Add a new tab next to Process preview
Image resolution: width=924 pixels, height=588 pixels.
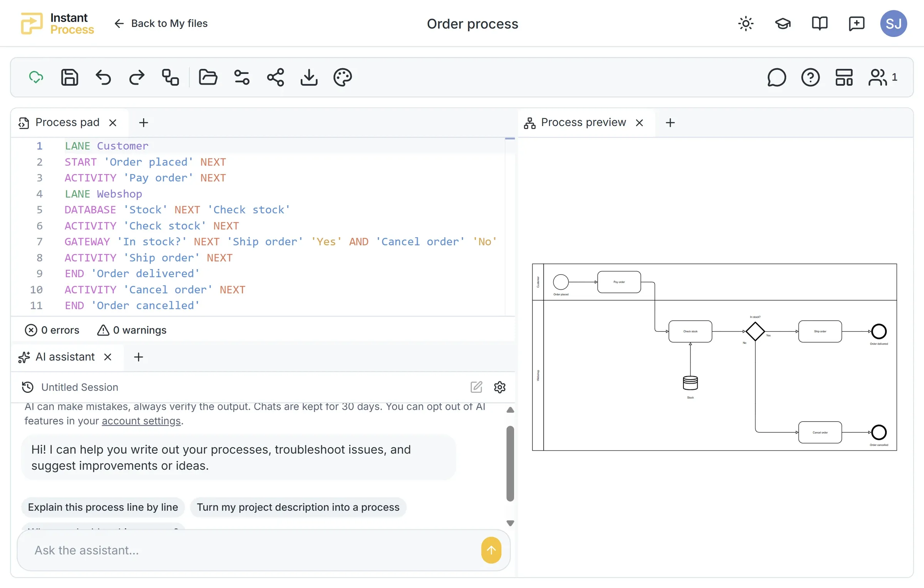[x=670, y=123]
